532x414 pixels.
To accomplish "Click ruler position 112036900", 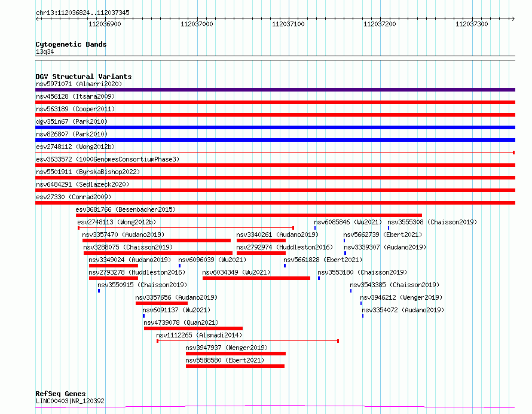I will (105, 24).
